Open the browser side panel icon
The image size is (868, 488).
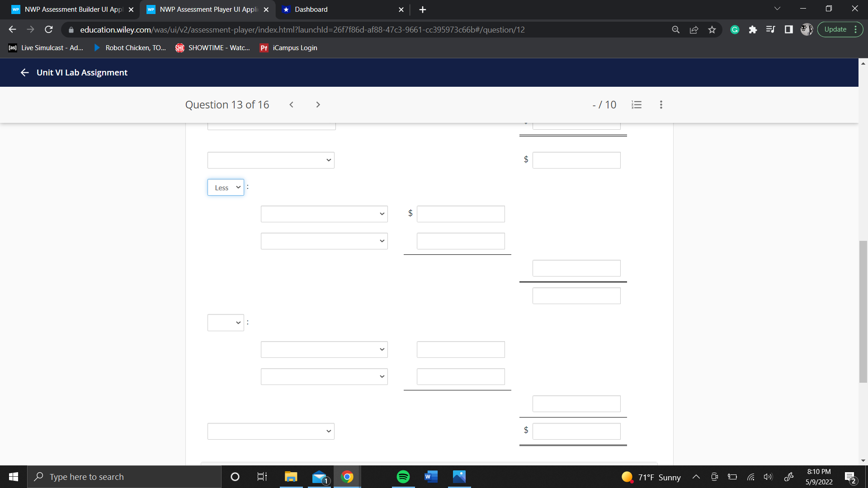tap(788, 29)
